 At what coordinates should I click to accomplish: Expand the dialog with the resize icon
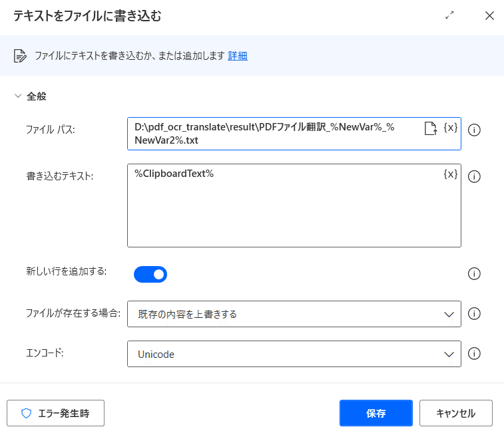[449, 15]
